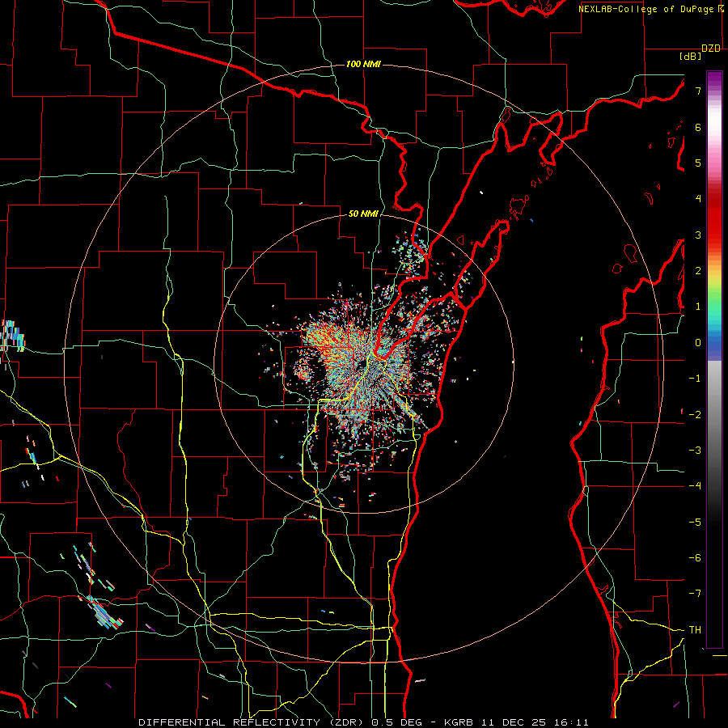Click the (ZDR) abbreviation in caption
The height and width of the screenshot is (728, 728).
346,722
